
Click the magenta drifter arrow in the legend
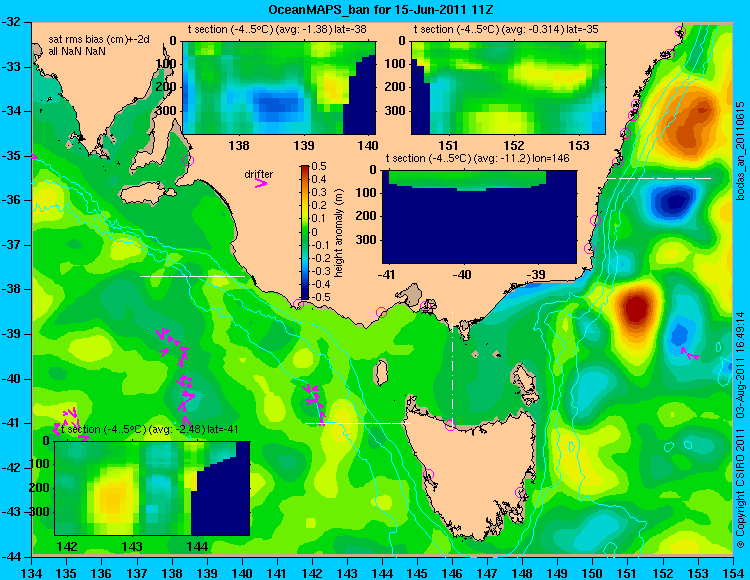[261, 183]
